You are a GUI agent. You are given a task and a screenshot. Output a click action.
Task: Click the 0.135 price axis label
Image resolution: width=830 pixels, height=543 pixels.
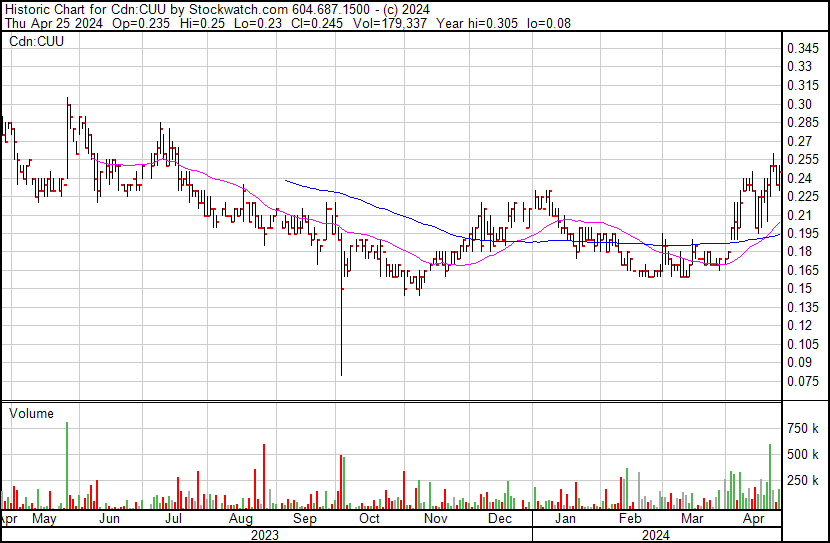(803, 307)
